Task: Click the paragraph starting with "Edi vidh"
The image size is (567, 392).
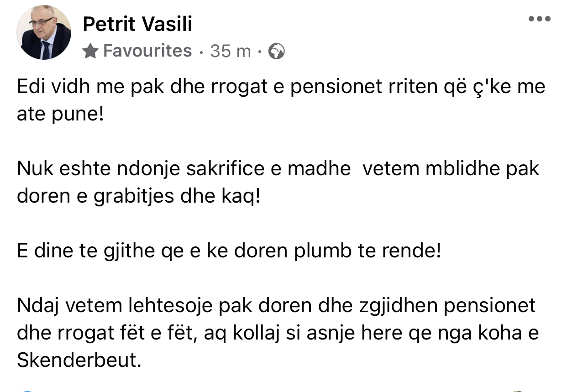Action: pyautogui.click(x=281, y=87)
